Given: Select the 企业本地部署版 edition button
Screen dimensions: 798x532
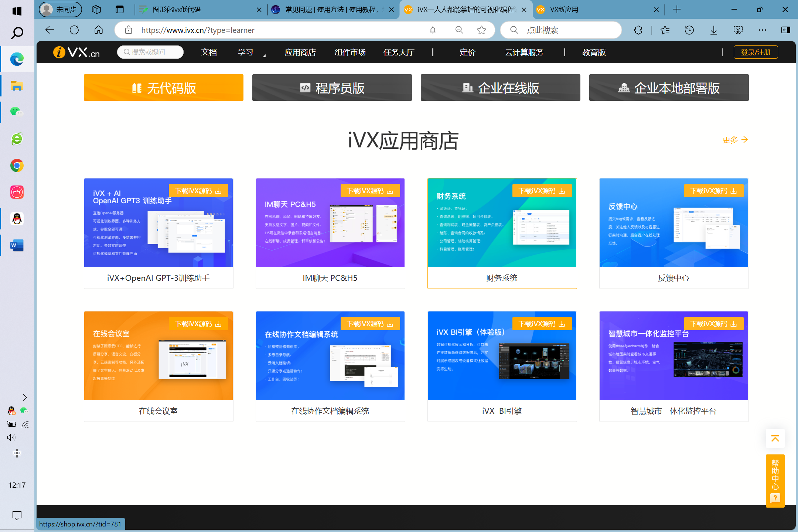Looking at the screenshot, I should point(669,88).
